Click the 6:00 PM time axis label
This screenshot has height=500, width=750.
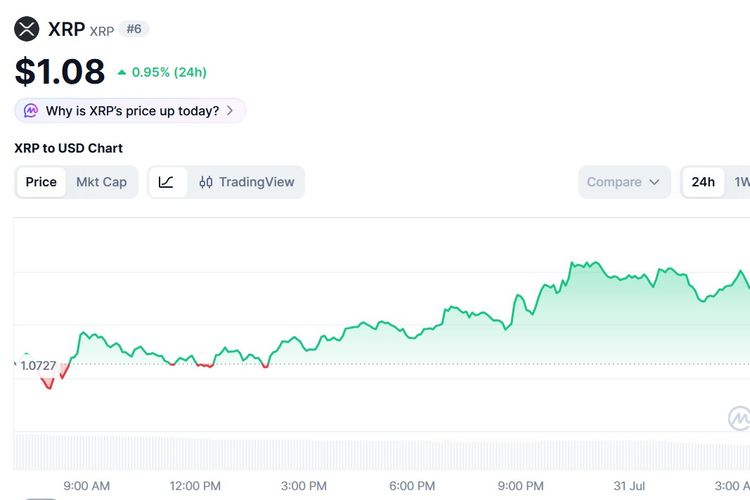[x=412, y=486]
